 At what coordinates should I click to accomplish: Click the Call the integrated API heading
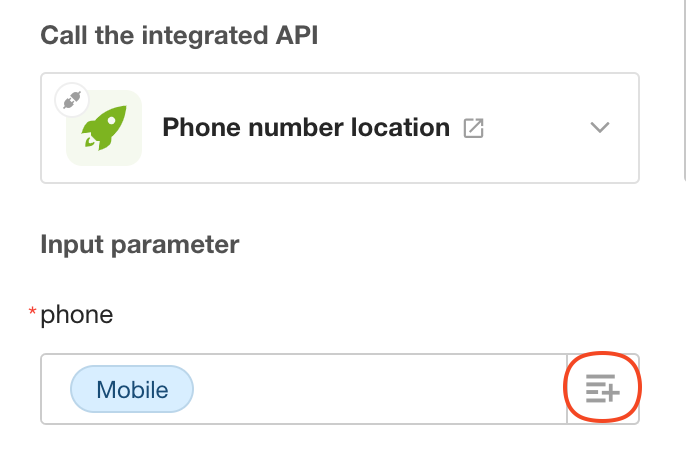pos(179,35)
